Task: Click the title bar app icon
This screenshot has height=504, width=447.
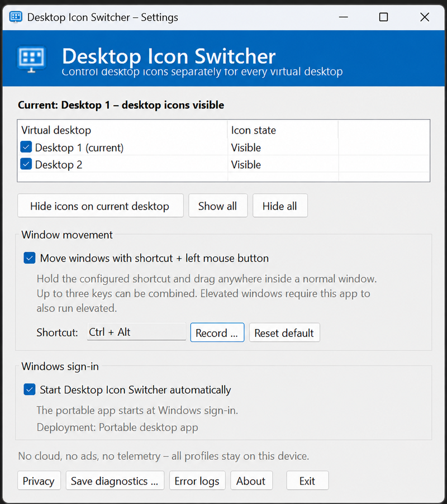Action: coord(16,17)
